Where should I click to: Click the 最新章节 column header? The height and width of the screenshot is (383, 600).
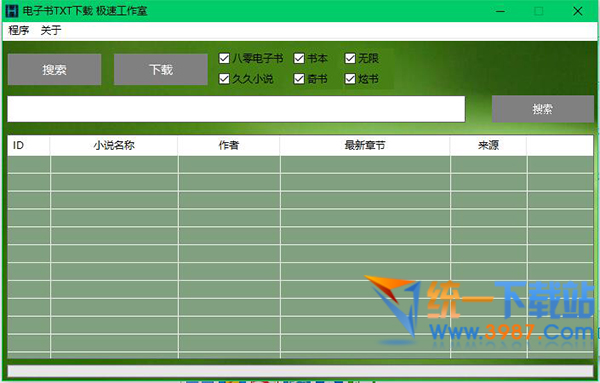pos(365,145)
